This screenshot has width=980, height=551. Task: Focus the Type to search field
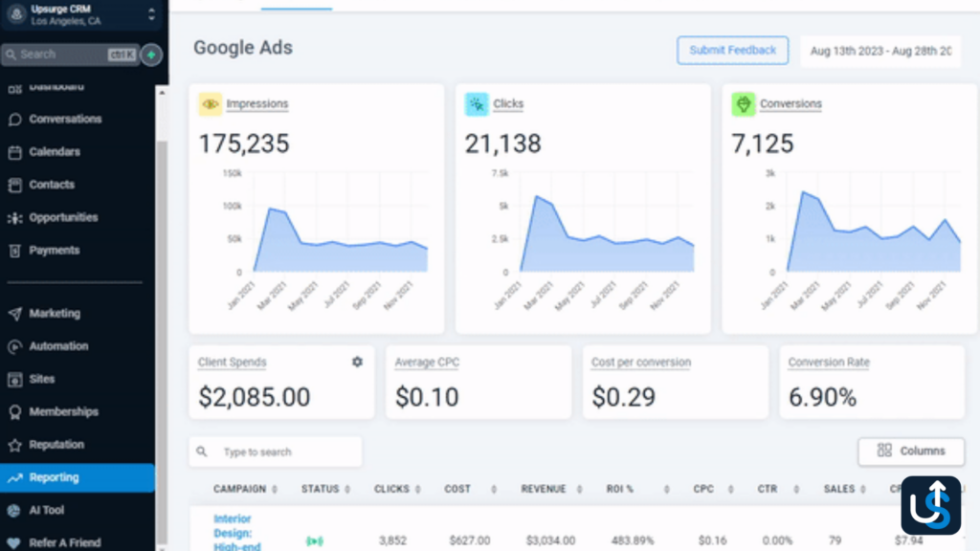pyautogui.click(x=276, y=452)
